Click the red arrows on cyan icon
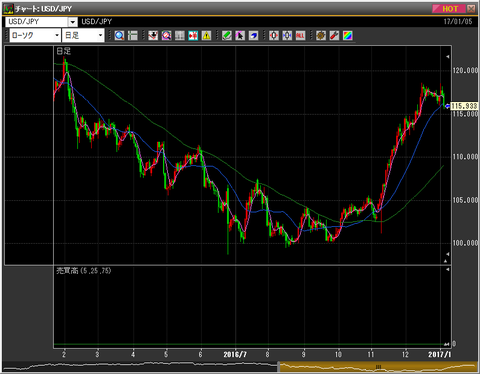Screen dimensions: 480x374 pos(193,35)
